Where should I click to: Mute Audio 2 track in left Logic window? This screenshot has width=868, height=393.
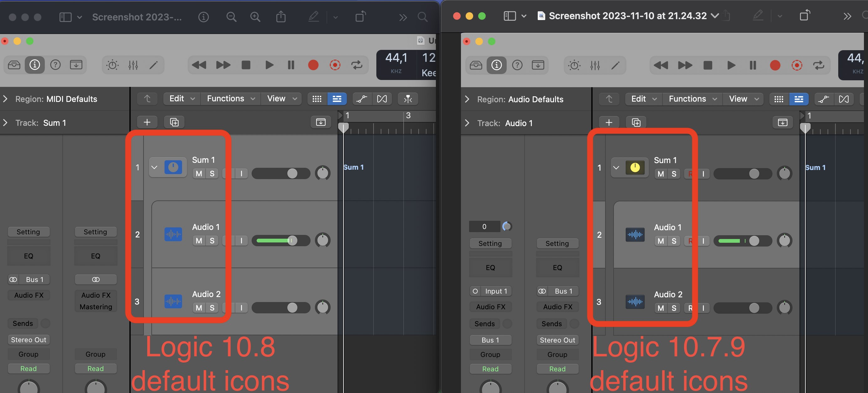(199, 308)
